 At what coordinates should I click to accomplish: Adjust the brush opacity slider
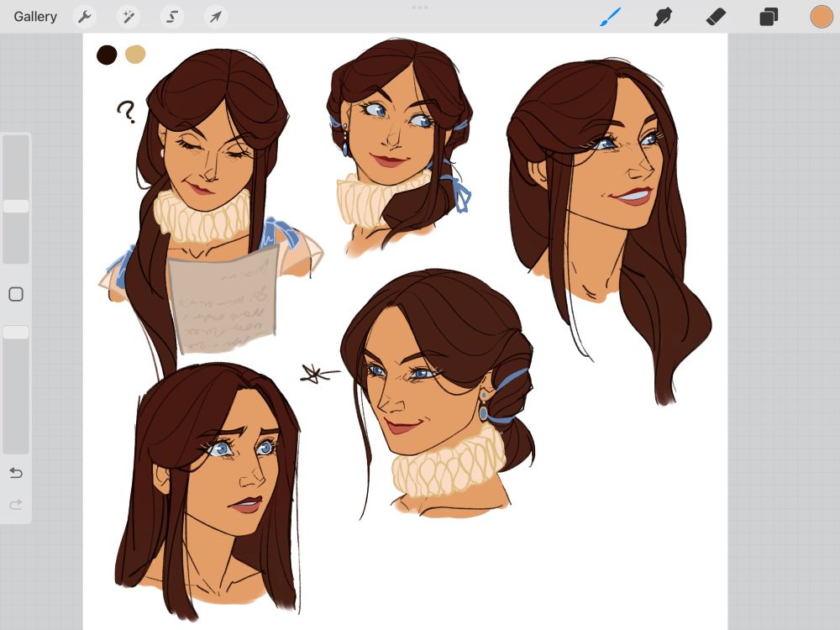(x=15, y=331)
